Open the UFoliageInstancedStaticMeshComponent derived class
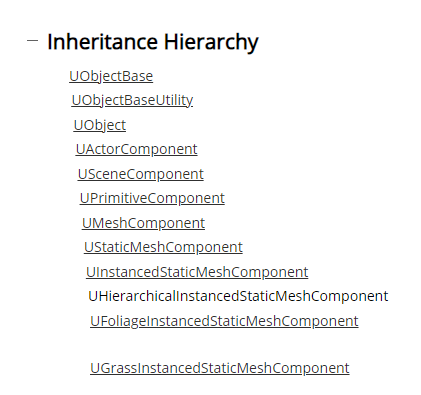 [224, 321]
